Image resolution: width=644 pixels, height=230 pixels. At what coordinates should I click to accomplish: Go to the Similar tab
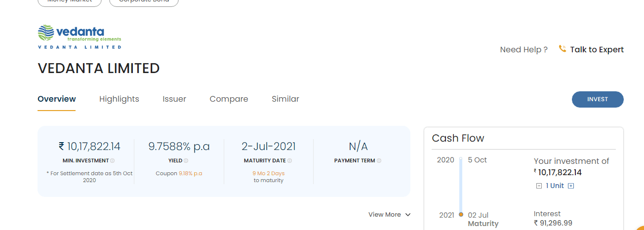point(285,99)
